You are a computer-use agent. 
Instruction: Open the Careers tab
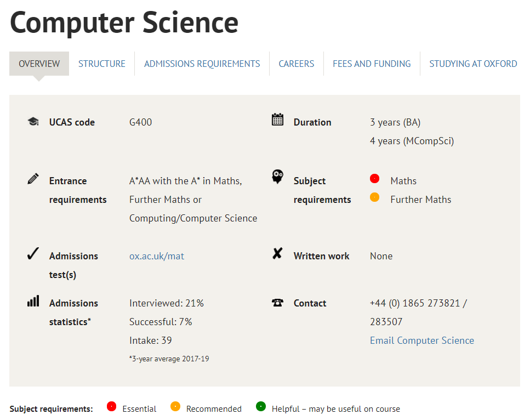(x=297, y=64)
